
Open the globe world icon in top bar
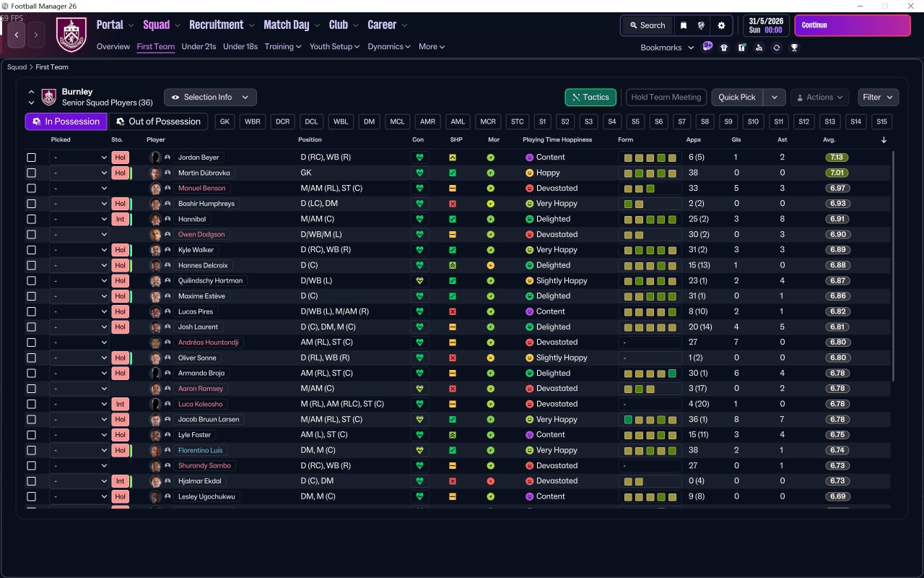point(701,25)
